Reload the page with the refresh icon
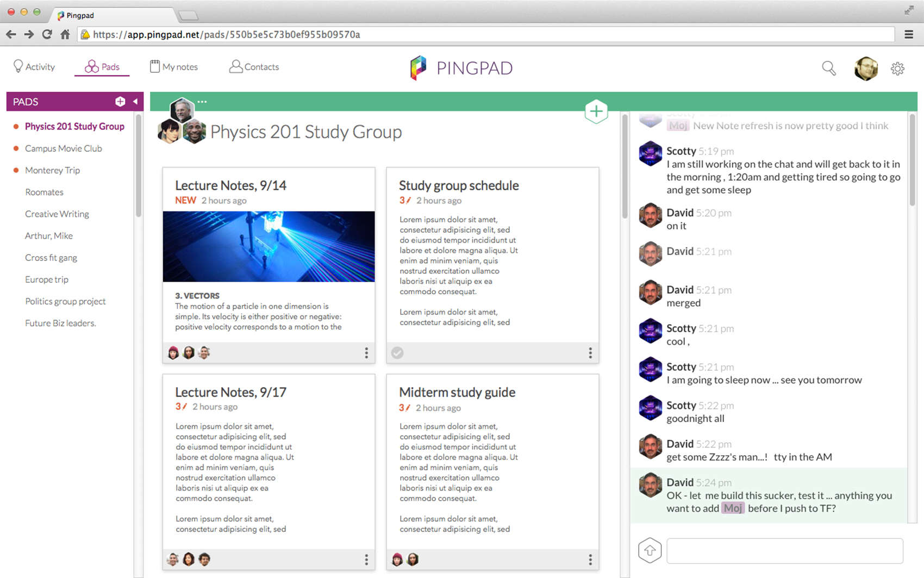924x578 pixels. coord(47,34)
